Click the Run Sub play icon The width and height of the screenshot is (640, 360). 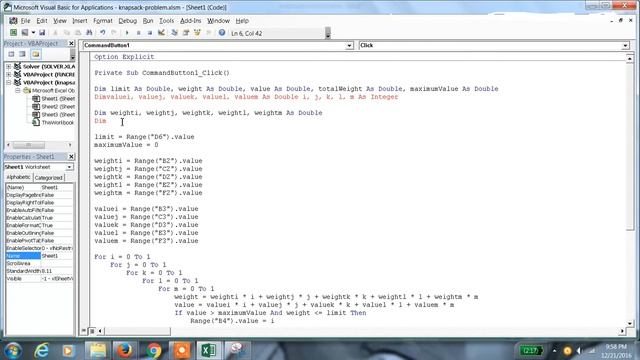[127, 33]
